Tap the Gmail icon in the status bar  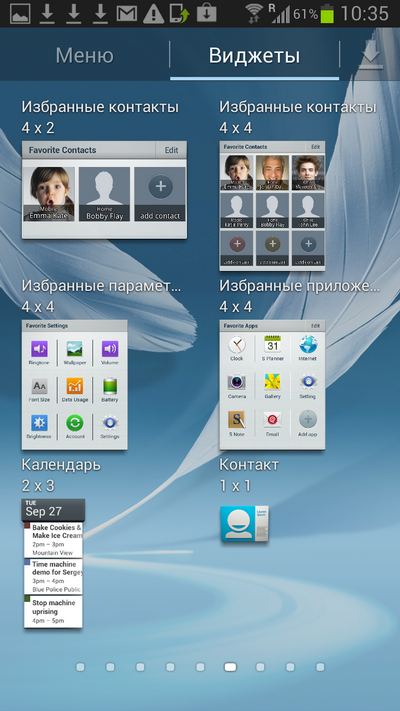pyautogui.click(x=127, y=14)
